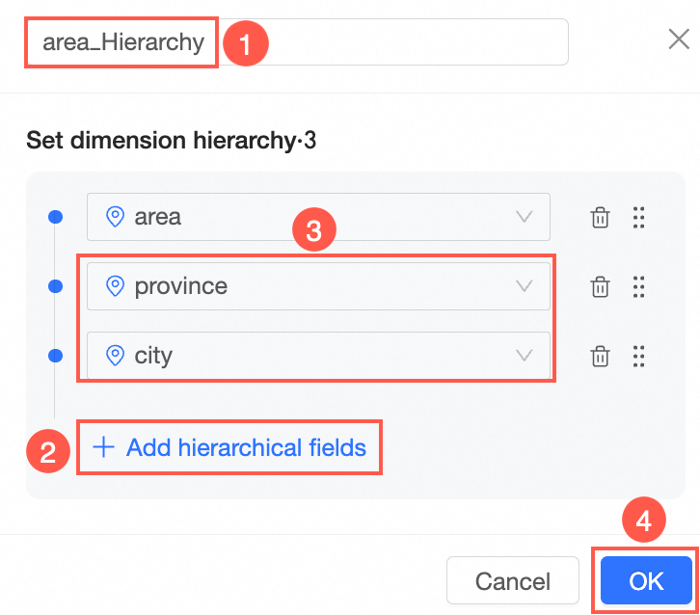700x615 pixels.
Task: Select blue node dot next to city
Action: tap(55, 356)
